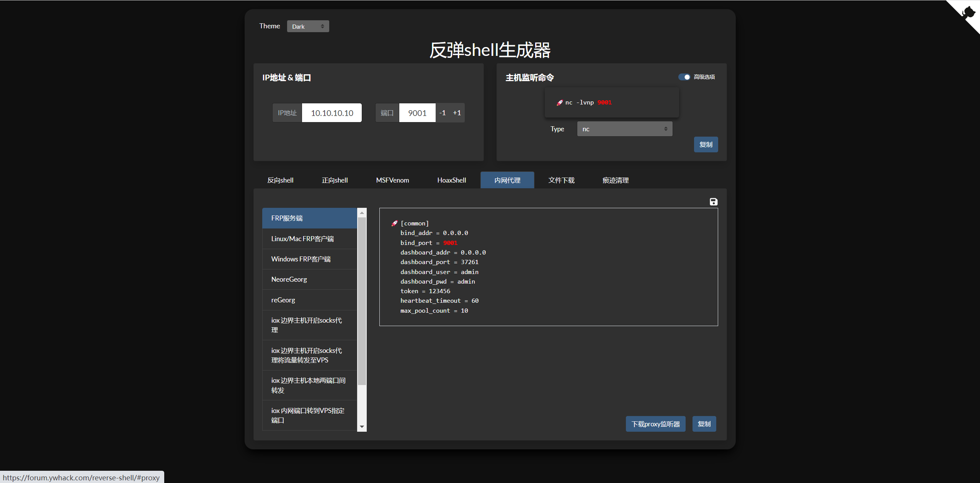Decrement port with the -1 button
Image resolution: width=980 pixels, height=483 pixels.
pyautogui.click(x=443, y=113)
